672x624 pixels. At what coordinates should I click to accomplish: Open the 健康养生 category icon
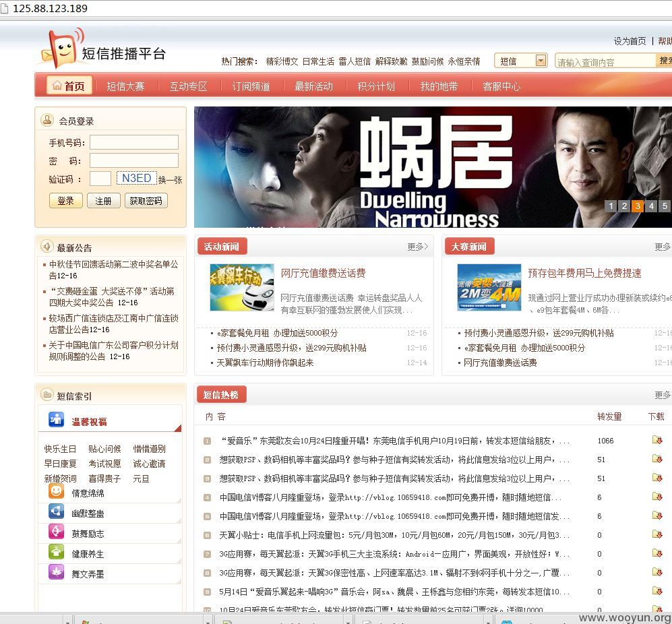56,552
